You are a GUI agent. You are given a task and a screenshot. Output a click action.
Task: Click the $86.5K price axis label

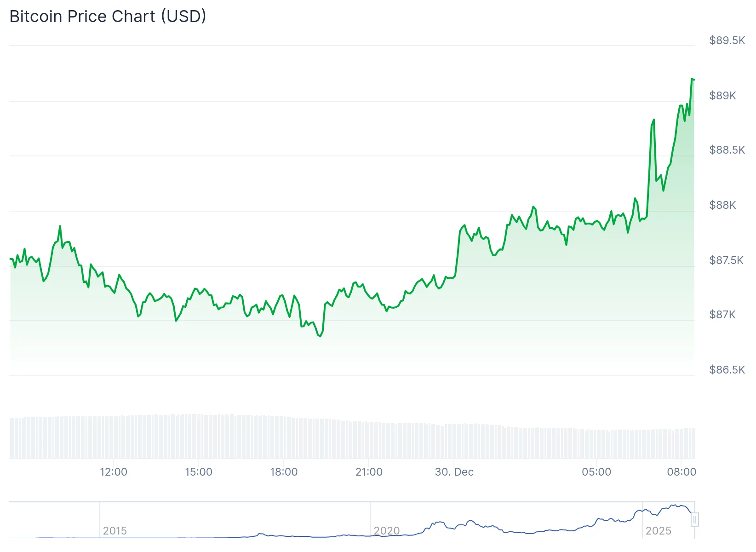click(727, 369)
